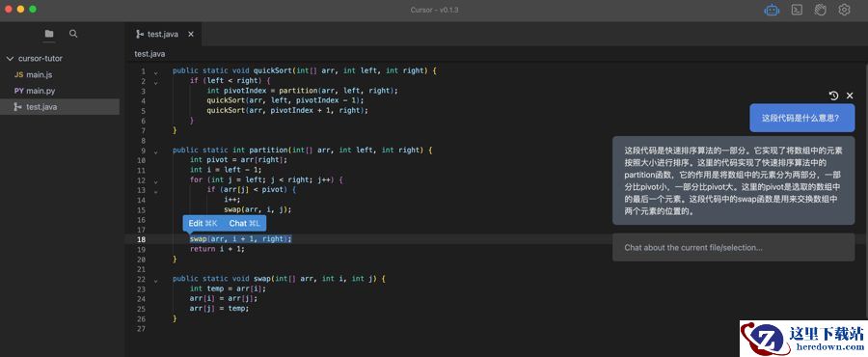
Task: Click the user message bubble 这段代码是什么意思?
Action: (x=802, y=118)
